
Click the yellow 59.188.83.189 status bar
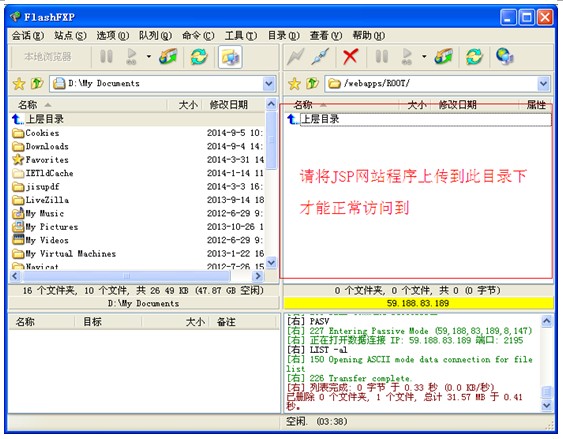419,303
